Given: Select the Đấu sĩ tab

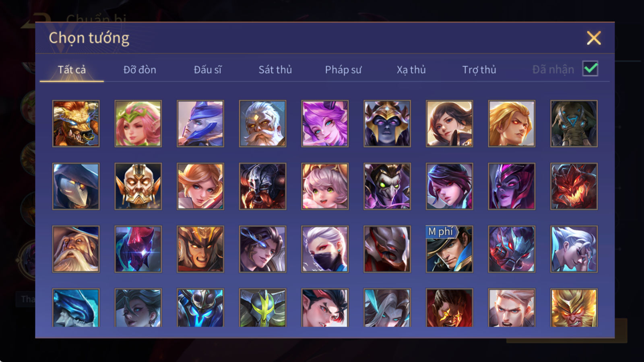Looking at the screenshot, I should click(x=207, y=70).
